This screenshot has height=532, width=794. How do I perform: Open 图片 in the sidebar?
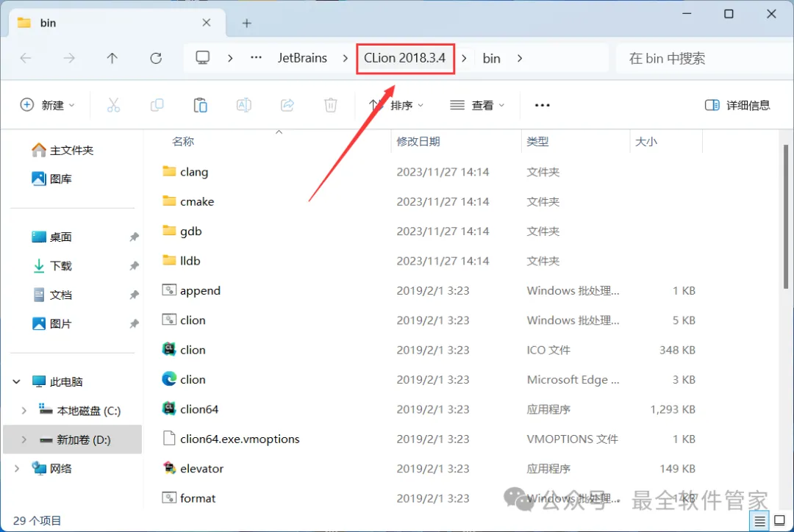(x=51, y=324)
